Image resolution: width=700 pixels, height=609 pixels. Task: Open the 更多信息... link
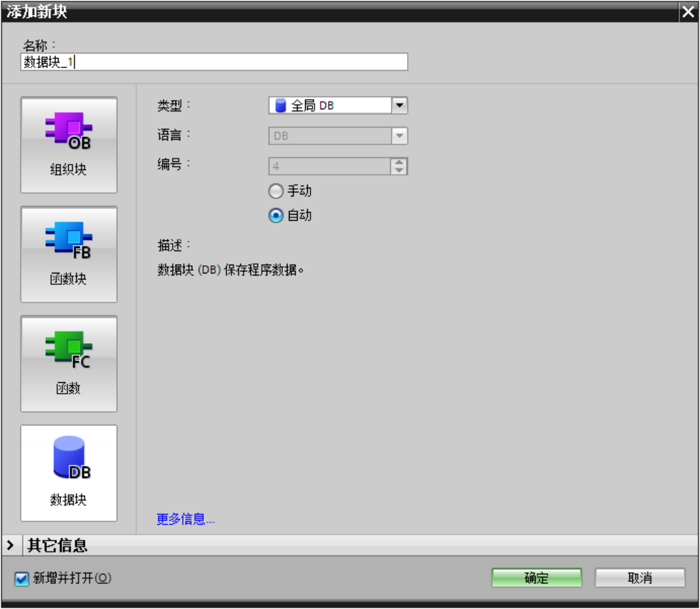(x=186, y=519)
